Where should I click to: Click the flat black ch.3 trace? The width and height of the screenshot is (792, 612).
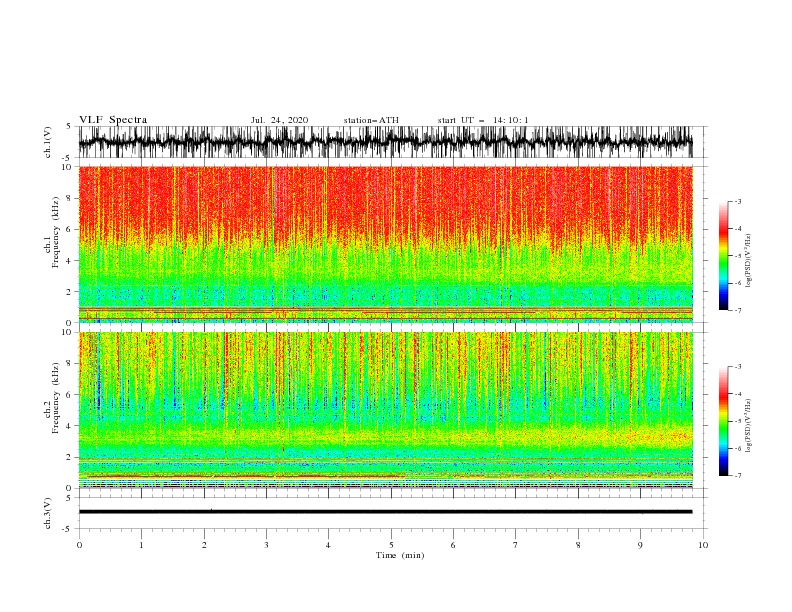click(385, 512)
